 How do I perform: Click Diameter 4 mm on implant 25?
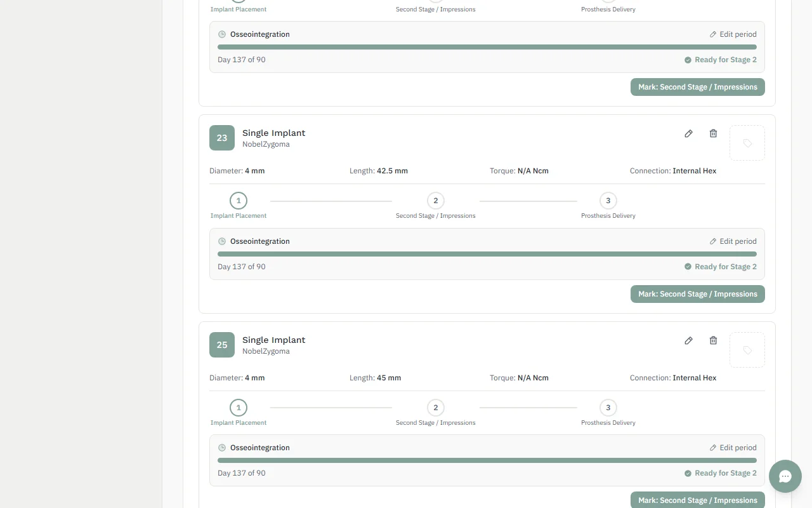tap(237, 378)
